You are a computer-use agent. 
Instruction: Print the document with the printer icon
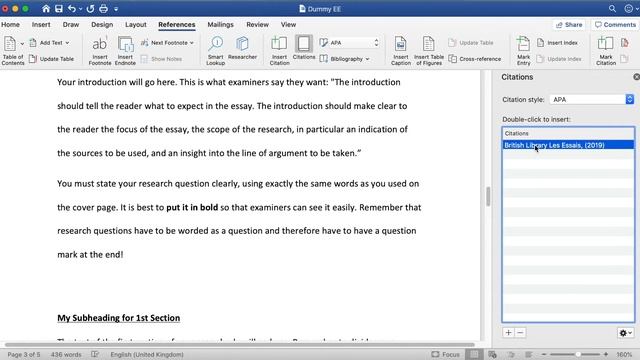[x=103, y=9]
